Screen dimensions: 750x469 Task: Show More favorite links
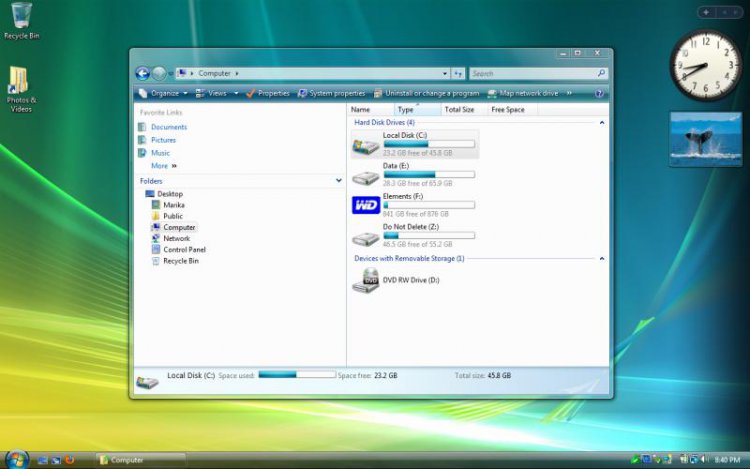tap(164, 166)
